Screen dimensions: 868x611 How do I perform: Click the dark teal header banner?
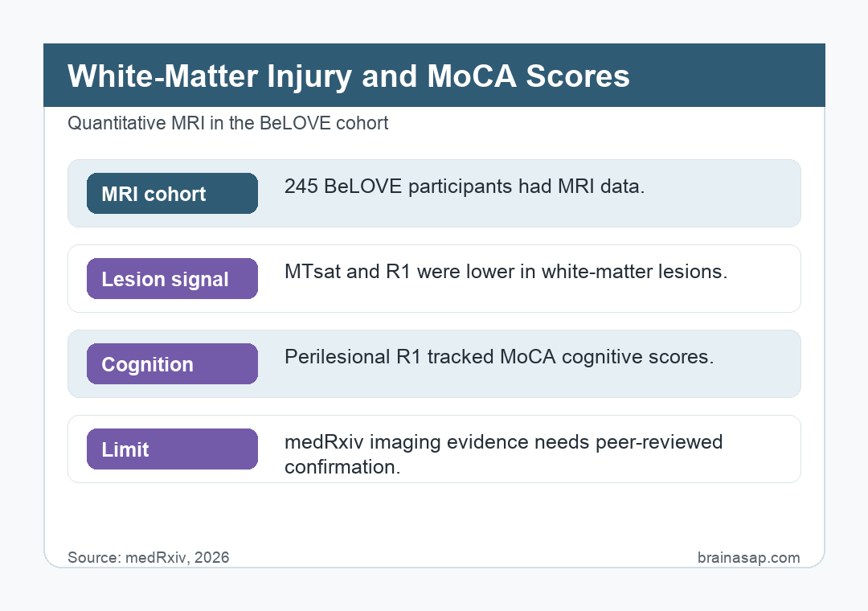click(x=434, y=76)
